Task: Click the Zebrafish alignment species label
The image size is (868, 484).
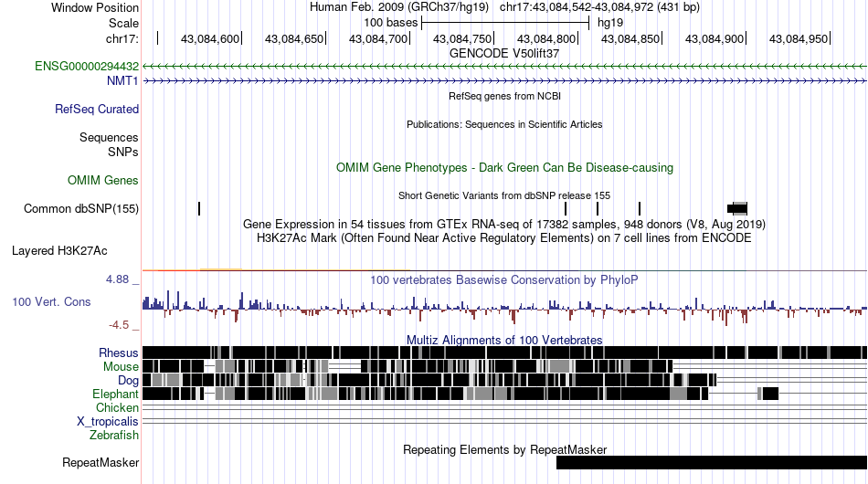Action: pos(114,436)
